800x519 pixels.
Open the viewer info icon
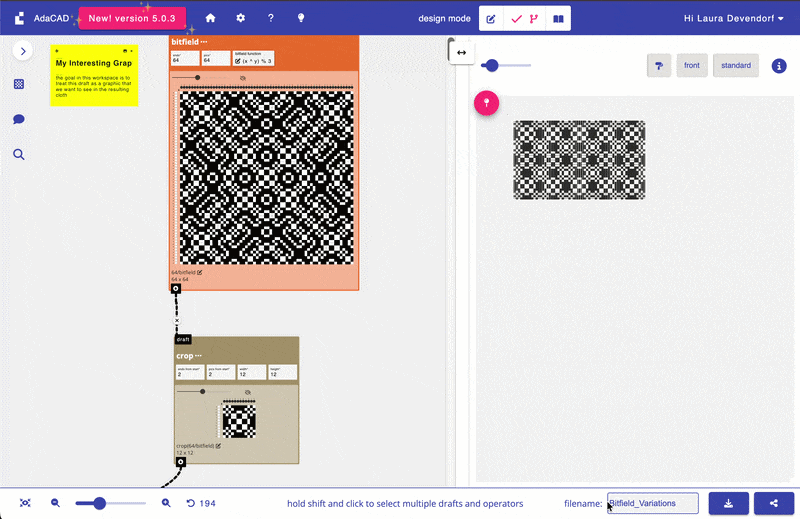point(779,65)
